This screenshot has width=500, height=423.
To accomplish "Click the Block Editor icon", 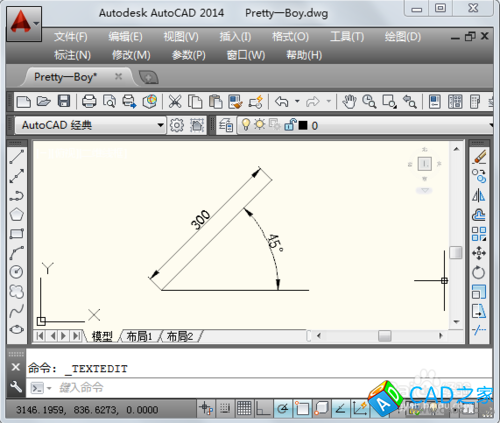I will pyautogui.click(x=256, y=101).
